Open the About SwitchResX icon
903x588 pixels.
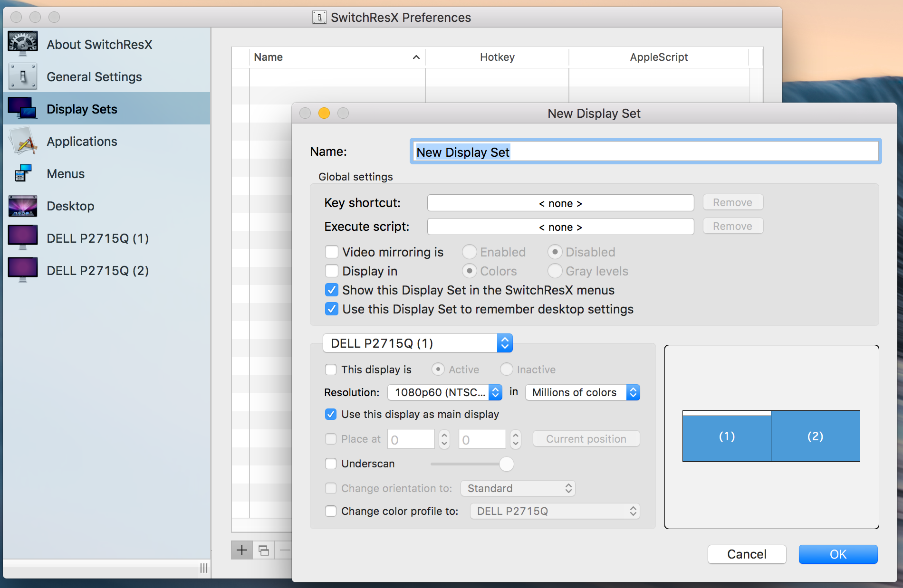click(23, 44)
